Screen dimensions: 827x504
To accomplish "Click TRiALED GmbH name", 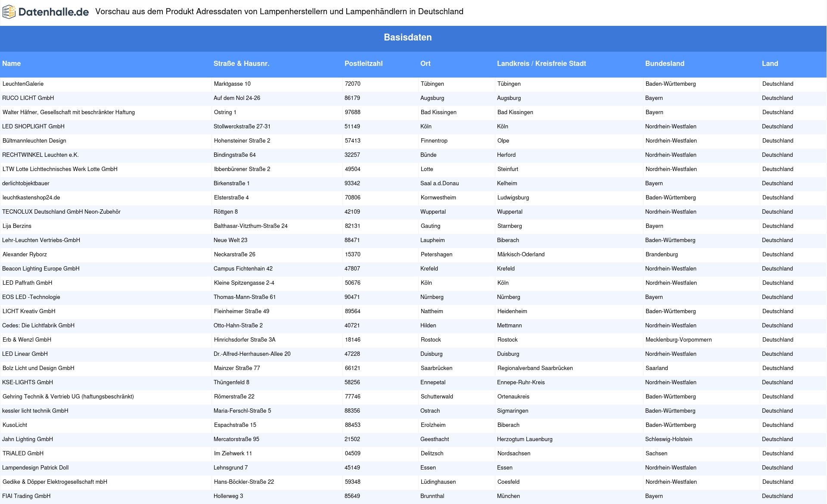I will pos(23,453).
